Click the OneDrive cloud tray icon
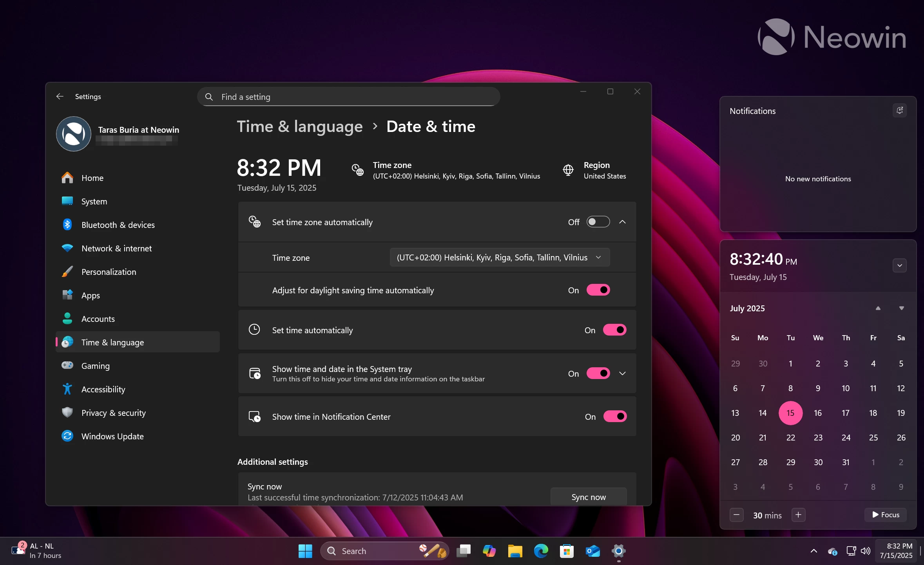 [833, 551]
